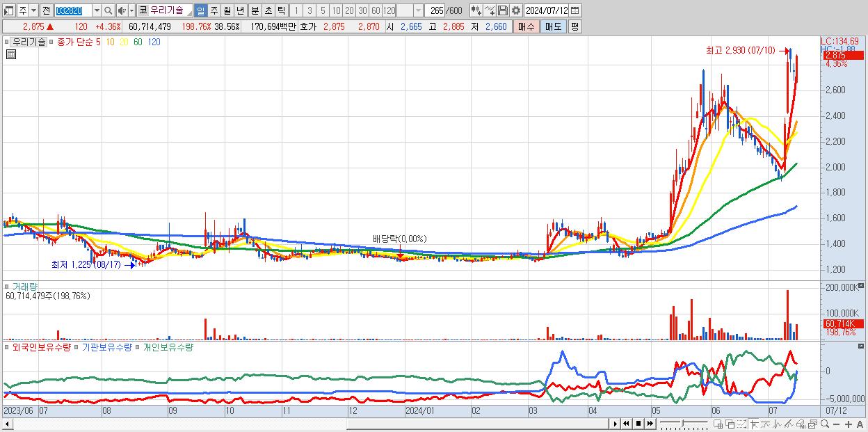
Task: Click the candle count field showing 265
Action: pos(435,10)
